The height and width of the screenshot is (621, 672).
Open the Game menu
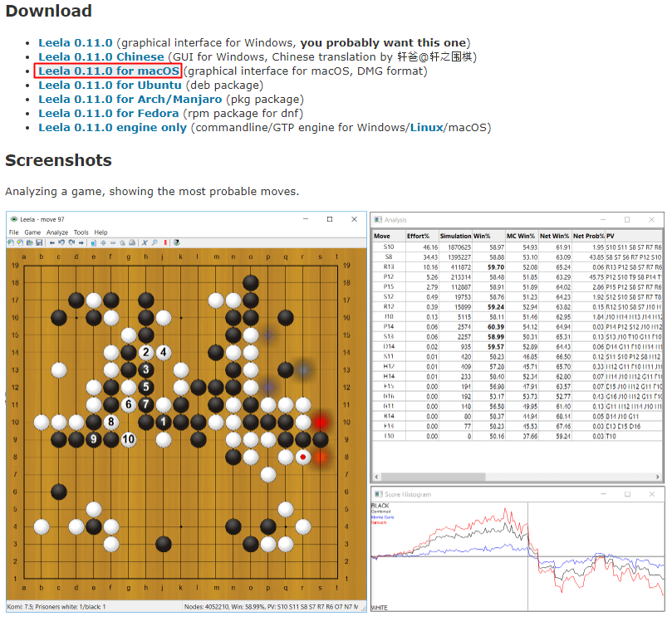[32, 232]
